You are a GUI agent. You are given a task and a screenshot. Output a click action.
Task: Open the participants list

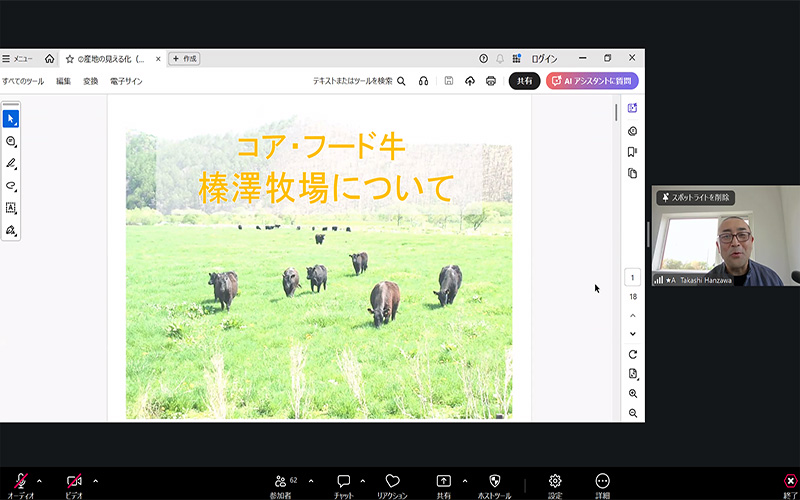click(x=281, y=486)
